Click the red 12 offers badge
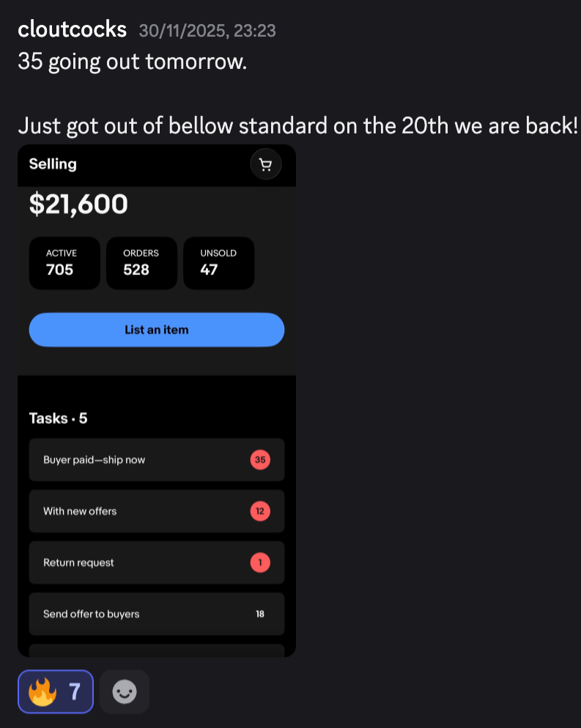The height and width of the screenshot is (728, 581). tap(260, 511)
